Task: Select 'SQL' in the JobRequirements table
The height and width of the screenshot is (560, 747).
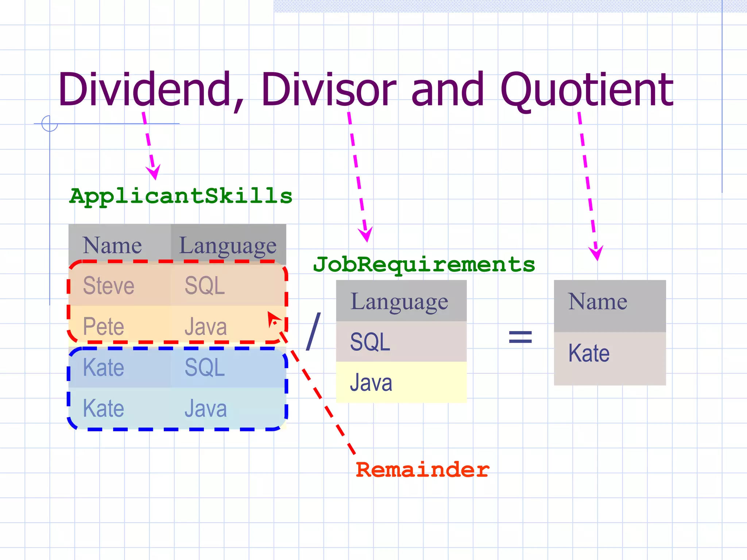Action: [401, 342]
